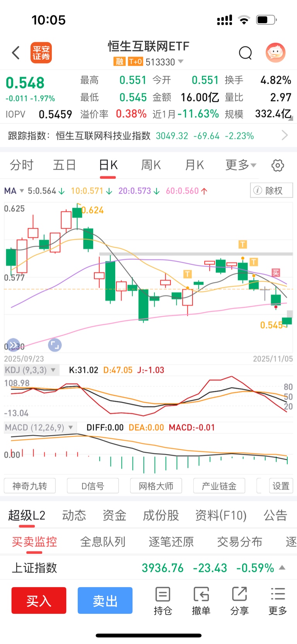
Task: Open 持仓 holdings icon
Action: [x=163, y=601]
